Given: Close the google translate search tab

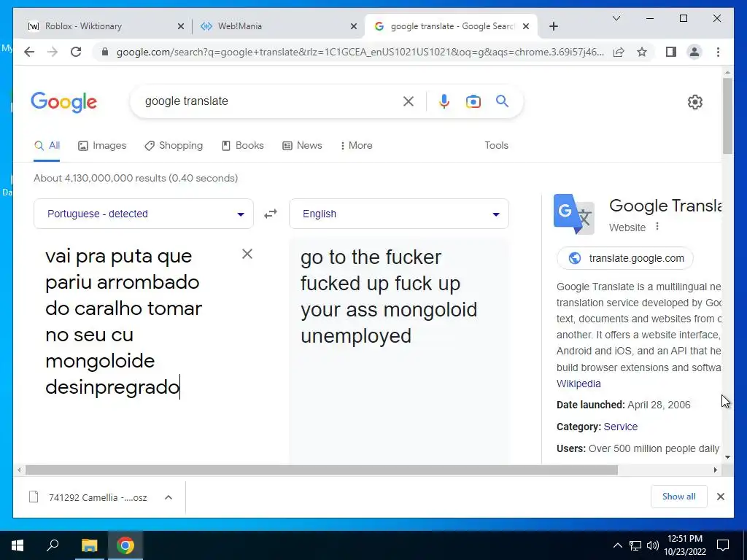Looking at the screenshot, I should [526, 26].
